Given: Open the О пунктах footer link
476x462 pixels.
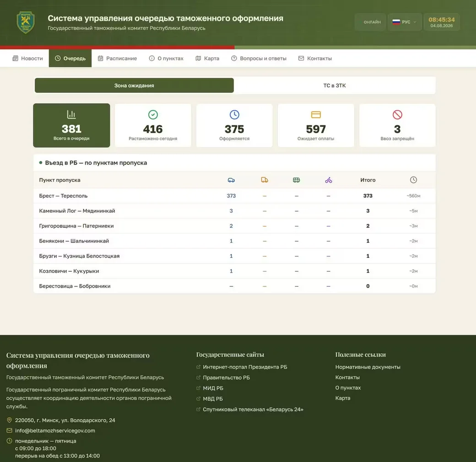Looking at the screenshot, I should tap(348, 388).
